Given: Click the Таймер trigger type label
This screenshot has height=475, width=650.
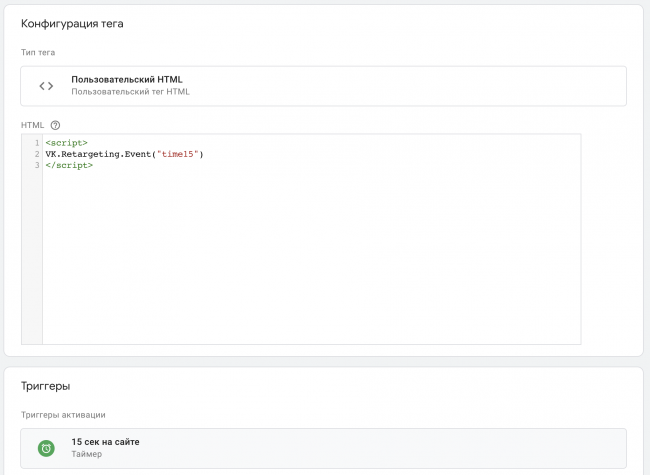Looking at the screenshot, I should 86,454.
